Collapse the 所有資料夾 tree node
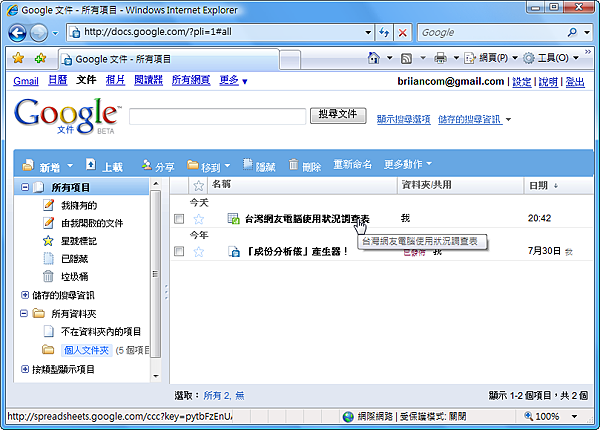Image resolution: width=600 pixels, height=430 pixels. (x=24, y=313)
